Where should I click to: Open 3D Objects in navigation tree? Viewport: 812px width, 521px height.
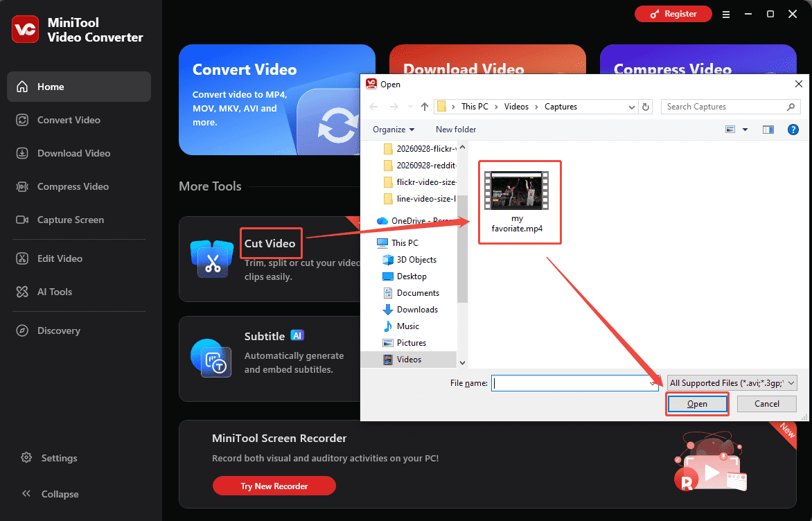pos(409,260)
